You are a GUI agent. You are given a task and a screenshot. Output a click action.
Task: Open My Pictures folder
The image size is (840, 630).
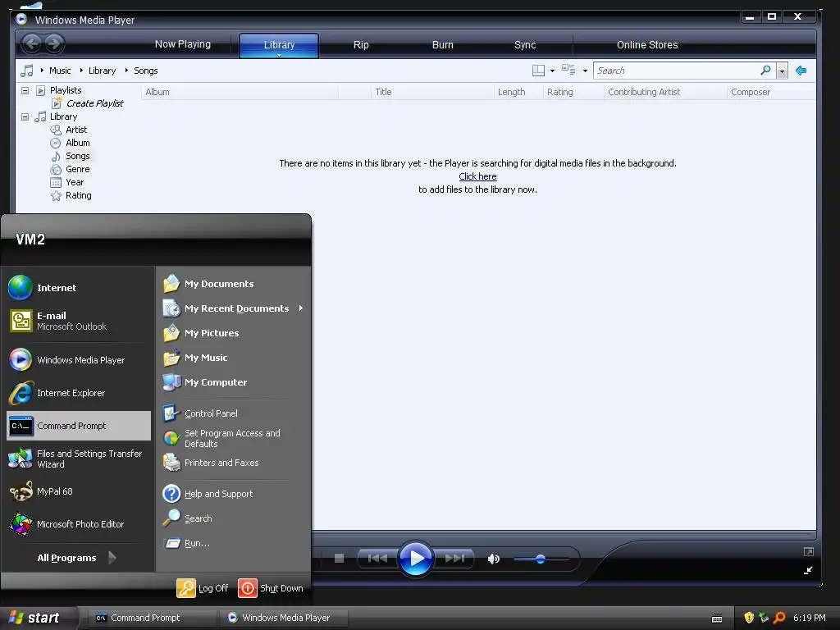[x=234, y=333]
